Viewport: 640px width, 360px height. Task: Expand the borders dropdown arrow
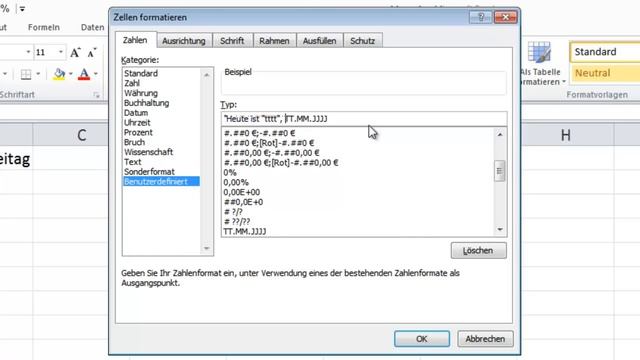[x=38, y=74]
